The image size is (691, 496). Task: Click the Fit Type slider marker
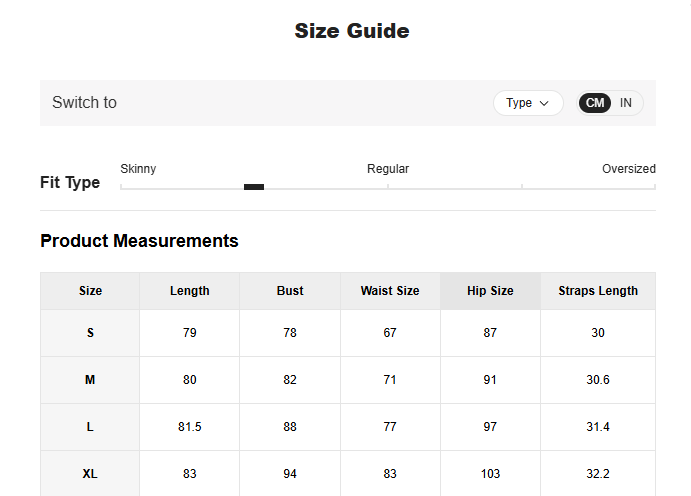[254, 187]
